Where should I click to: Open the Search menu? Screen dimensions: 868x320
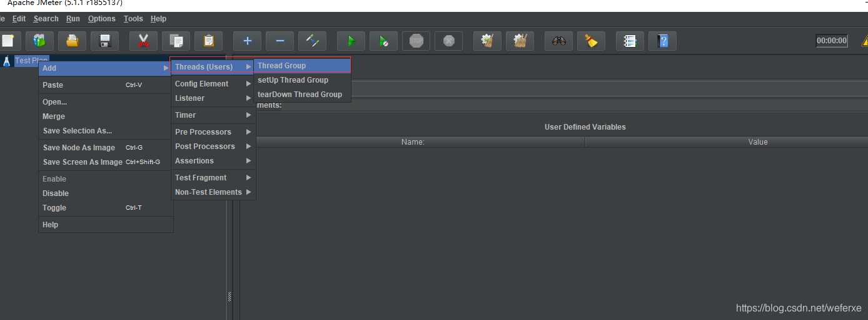(x=46, y=19)
